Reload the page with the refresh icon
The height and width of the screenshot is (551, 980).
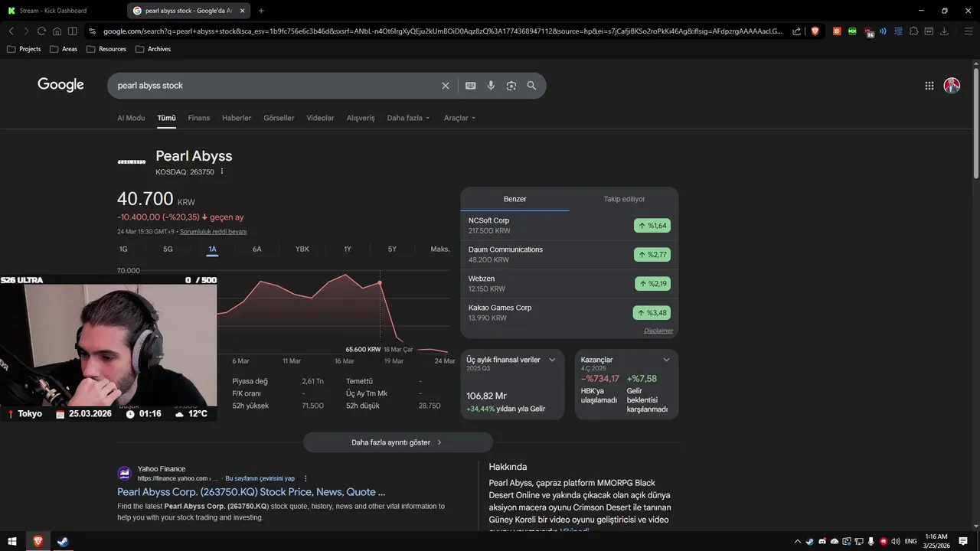(41, 31)
